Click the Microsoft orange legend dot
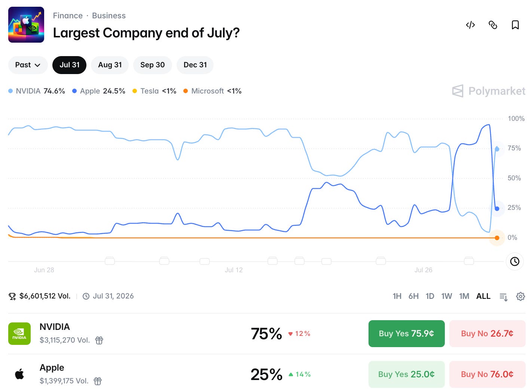 click(186, 91)
